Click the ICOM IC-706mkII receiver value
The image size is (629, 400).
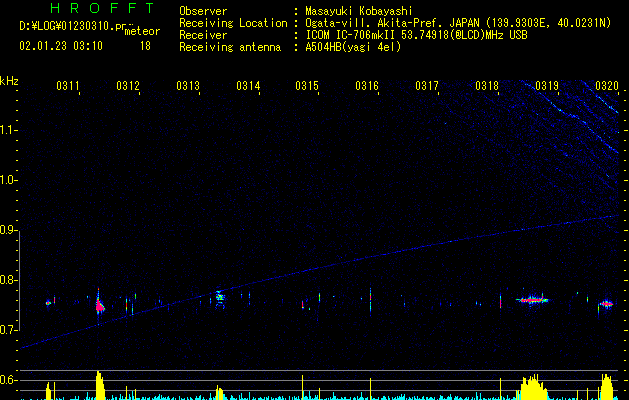tap(416, 35)
